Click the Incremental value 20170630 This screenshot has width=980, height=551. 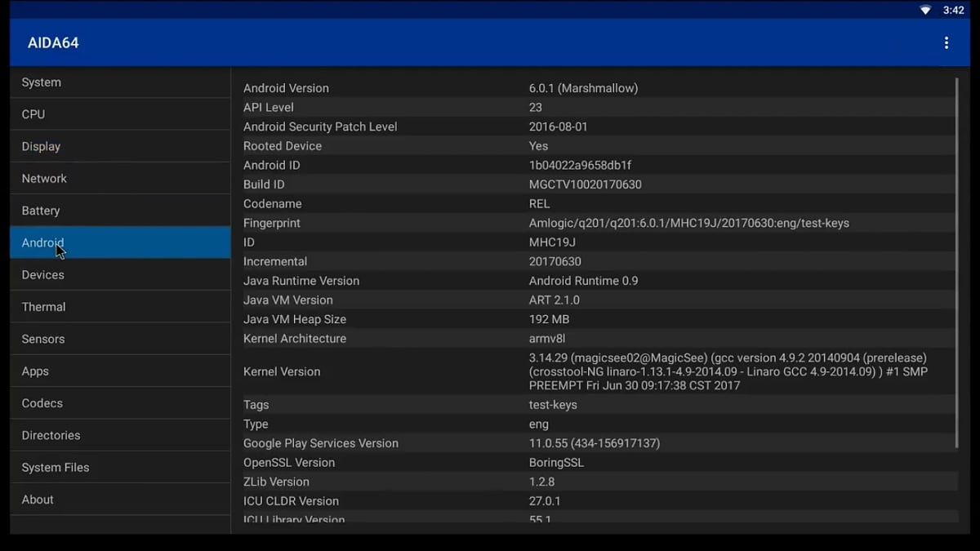pyautogui.click(x=555, y=261)
